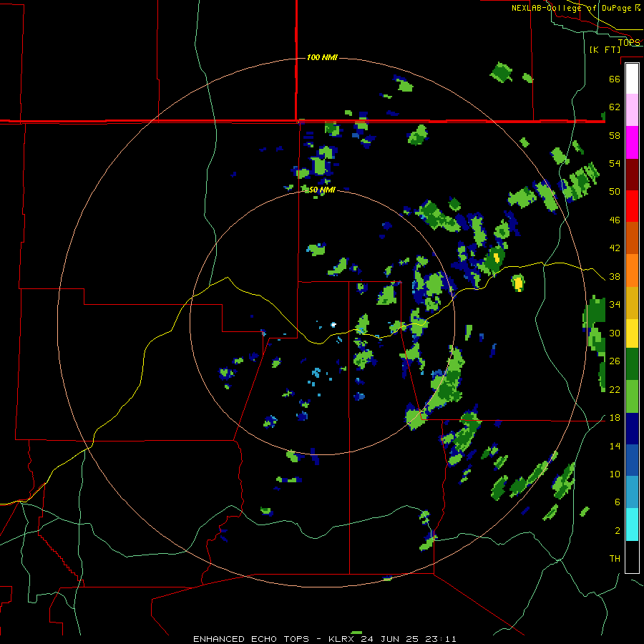Select the 62 legend value
This screenshot has height=644, width=644.
(615, 107)
